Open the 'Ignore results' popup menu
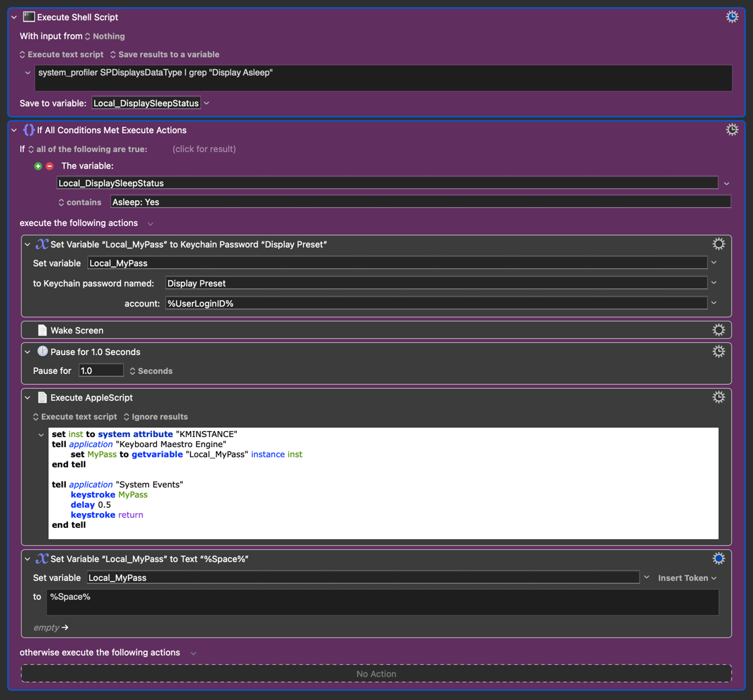Image resolution: width=753 pixels, height=700 pixels. pos(155,417)
